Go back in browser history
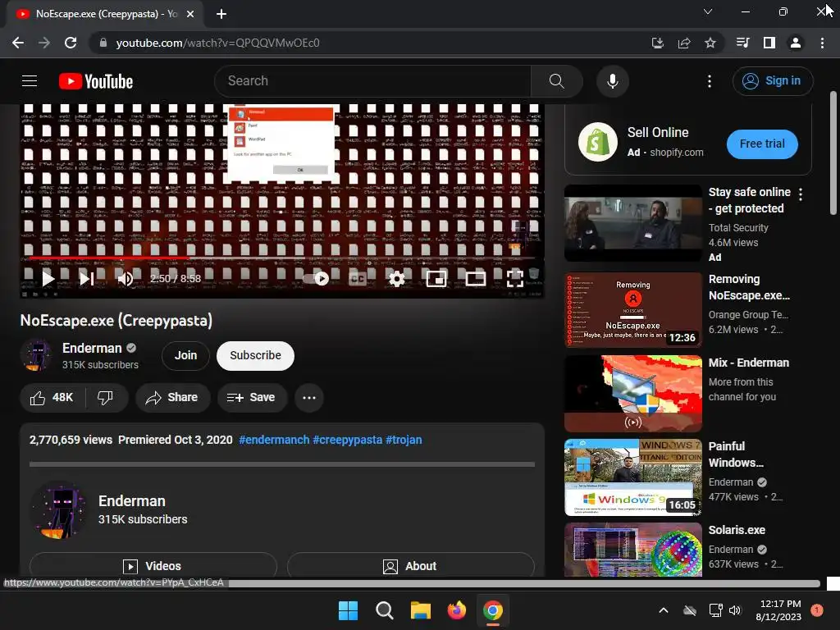840x630 pixels. tap(18, 43)
